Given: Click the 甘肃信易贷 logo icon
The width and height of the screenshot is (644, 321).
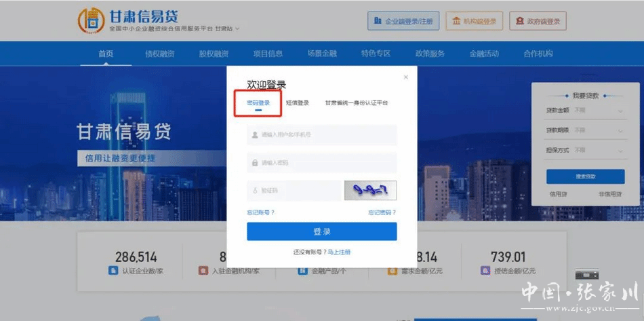Looking at the screenshot, I should 90,20.
